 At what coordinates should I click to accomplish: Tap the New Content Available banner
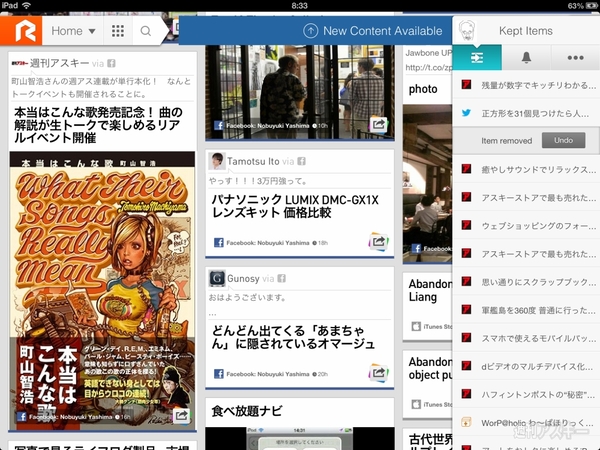(315, 31)
